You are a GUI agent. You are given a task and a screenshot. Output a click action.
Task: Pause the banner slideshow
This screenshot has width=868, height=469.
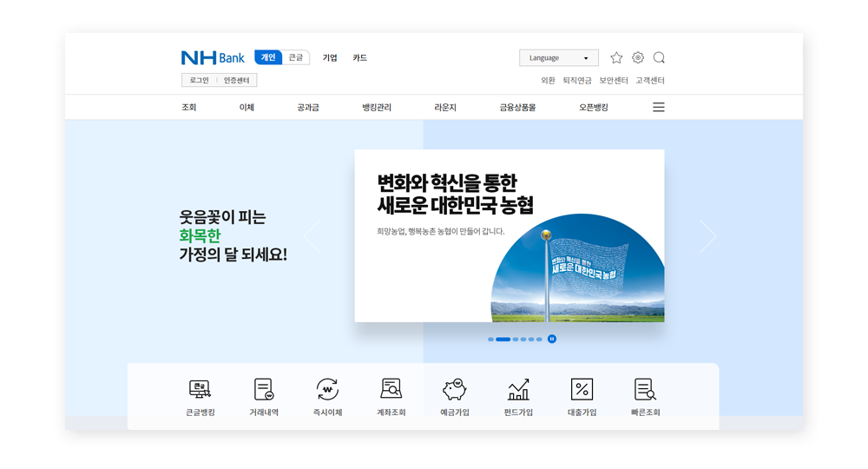(552, 339)
